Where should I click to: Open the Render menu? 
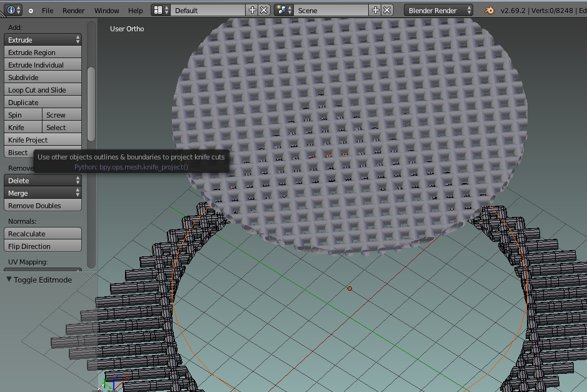point(73,11)
